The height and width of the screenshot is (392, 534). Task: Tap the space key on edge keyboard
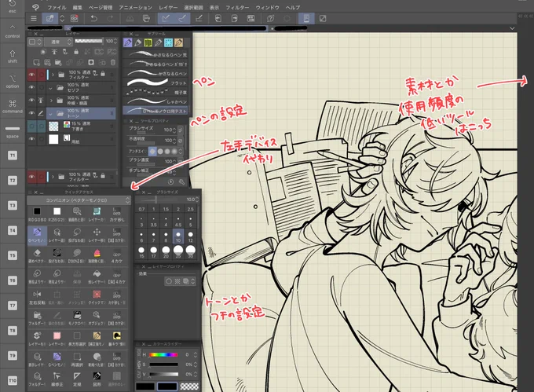[x=13, y=131]
